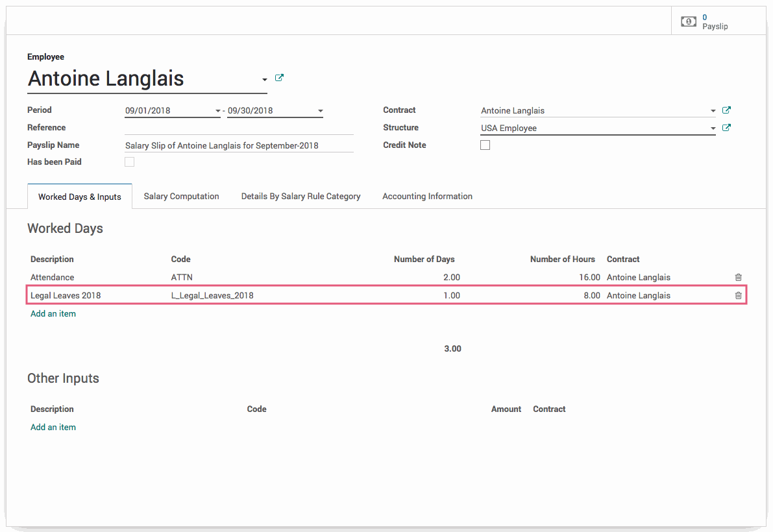773x532 pixels.
Task: Add an item under Worked Days
Action: 53,314
